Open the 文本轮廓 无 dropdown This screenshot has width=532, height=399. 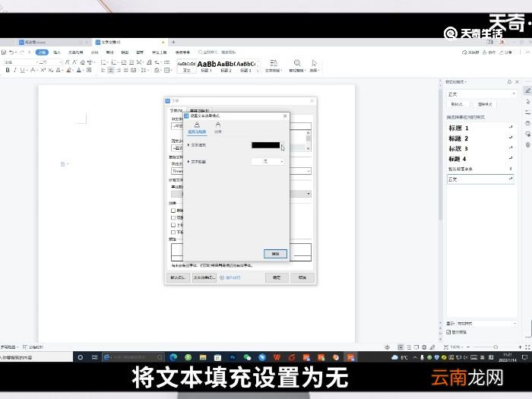coord(268,162)
